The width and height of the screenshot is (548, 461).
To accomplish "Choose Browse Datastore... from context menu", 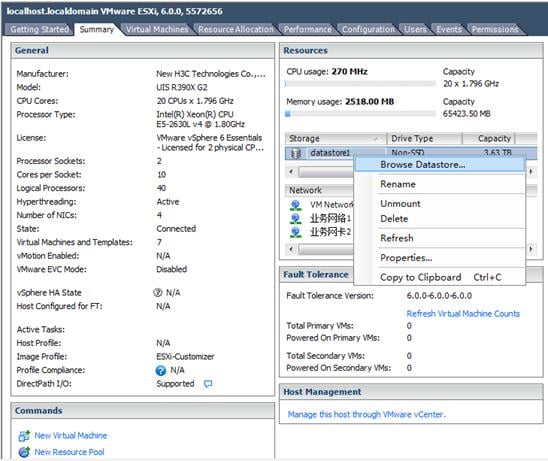I will 440,165.
